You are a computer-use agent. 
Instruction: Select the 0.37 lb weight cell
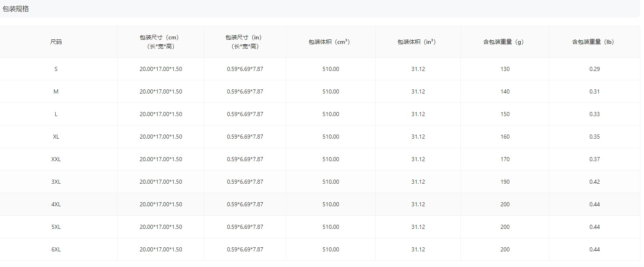[x=594, y=159]
